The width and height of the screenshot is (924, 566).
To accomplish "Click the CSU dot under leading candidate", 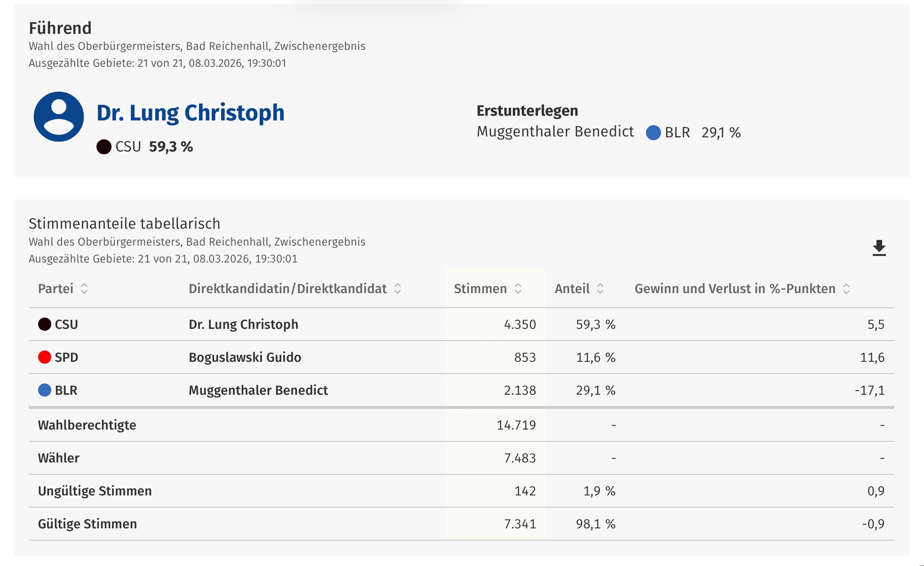I will (x=104, y=147).
